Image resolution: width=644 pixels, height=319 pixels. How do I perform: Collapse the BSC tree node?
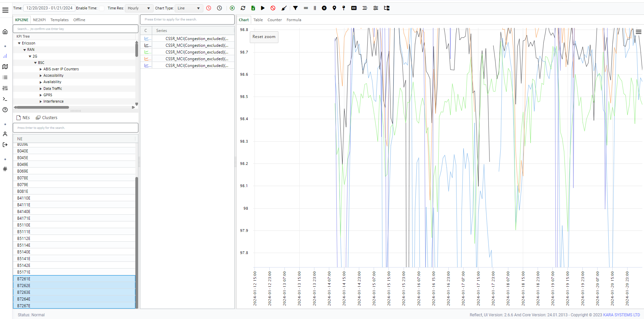(x=35, y=63)
